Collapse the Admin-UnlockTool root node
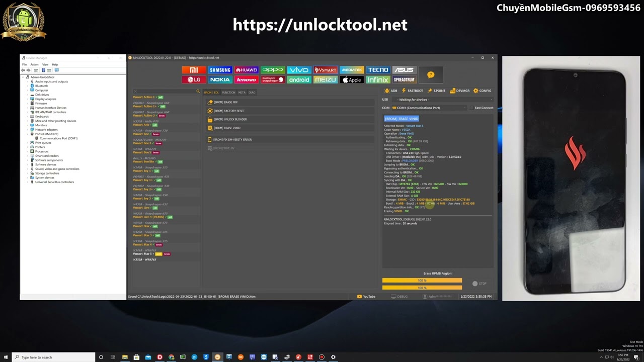Viewport: 644px width, 362px height. pyautogui.click(x=23, y=77)
